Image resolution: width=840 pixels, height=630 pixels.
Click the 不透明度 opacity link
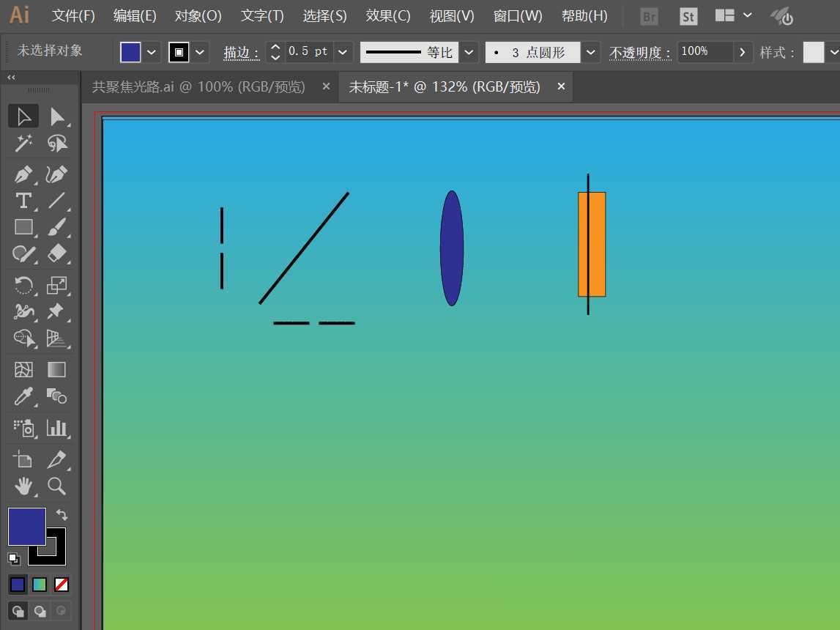click(x=639, y=53)
